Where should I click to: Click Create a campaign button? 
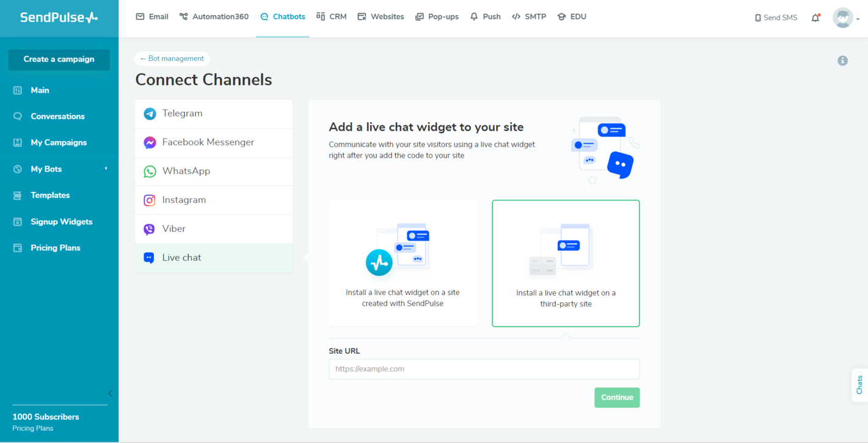pyautogui.click(x=59, y=59)
